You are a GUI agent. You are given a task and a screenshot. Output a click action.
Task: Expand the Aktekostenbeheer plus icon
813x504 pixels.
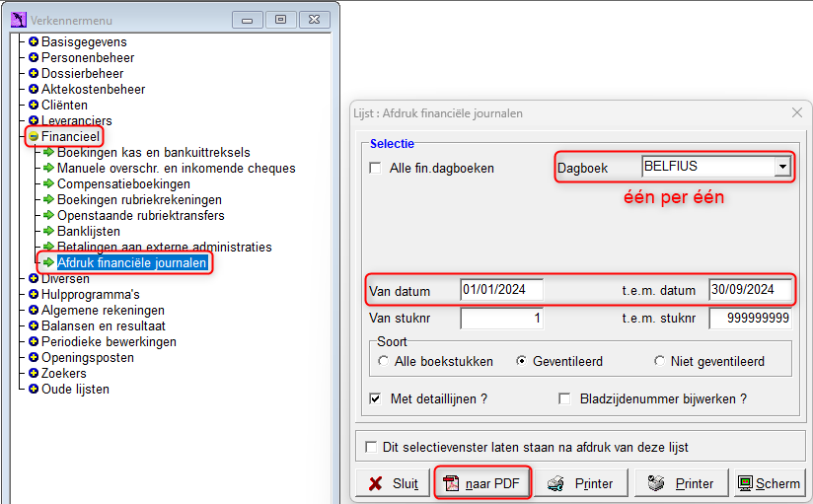[x=34, y=89]
